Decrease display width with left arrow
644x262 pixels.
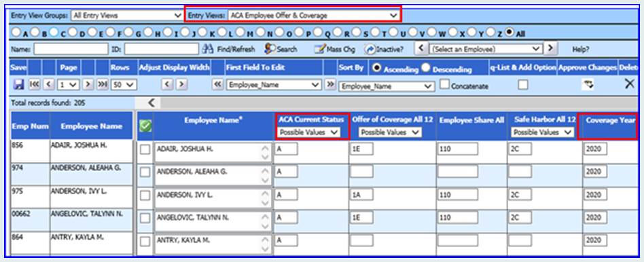point(167,85)
